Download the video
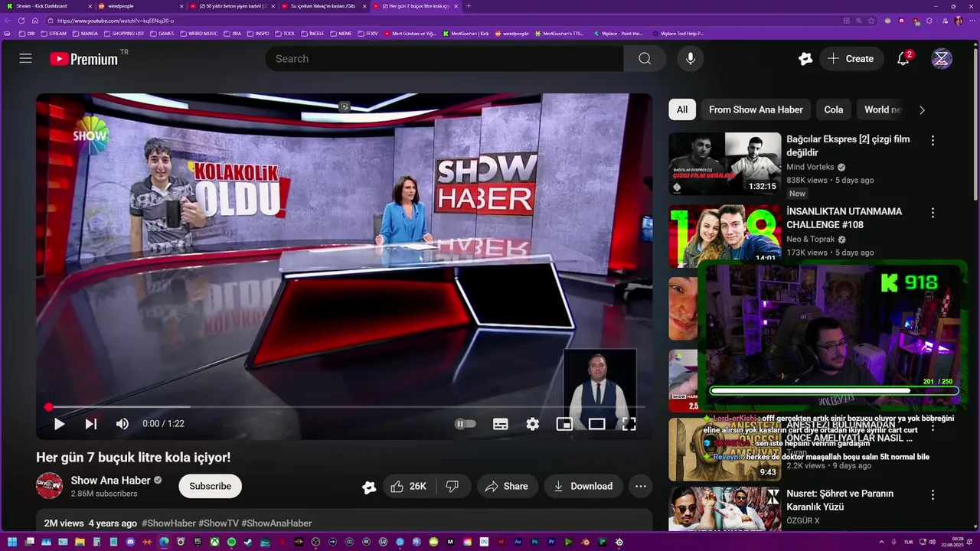This screenshot has width=980, height=551. (x=583, y=486)
